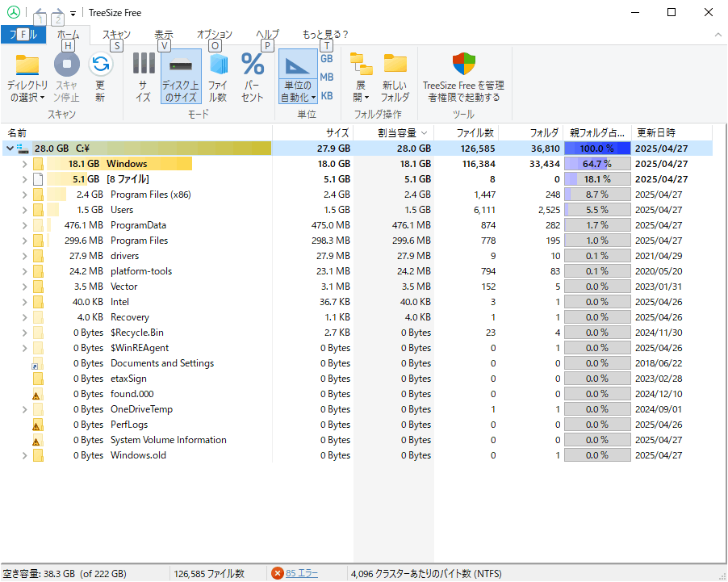The image size is (728, 582).
Task: Expand the platform-tools folder
Action: coord(24,271)
